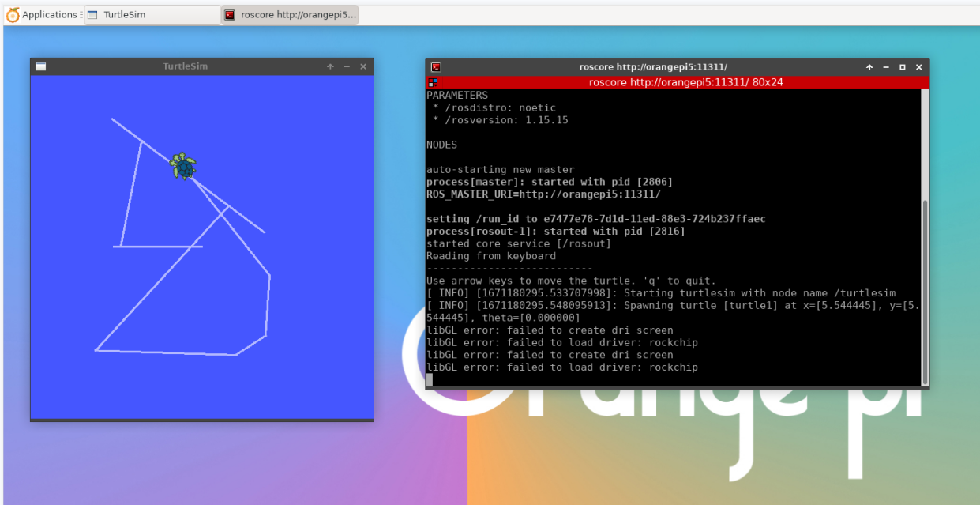Close the roscore terminal window
The width and height of the screenshot is (980, 505).
[x=919, y=67]
